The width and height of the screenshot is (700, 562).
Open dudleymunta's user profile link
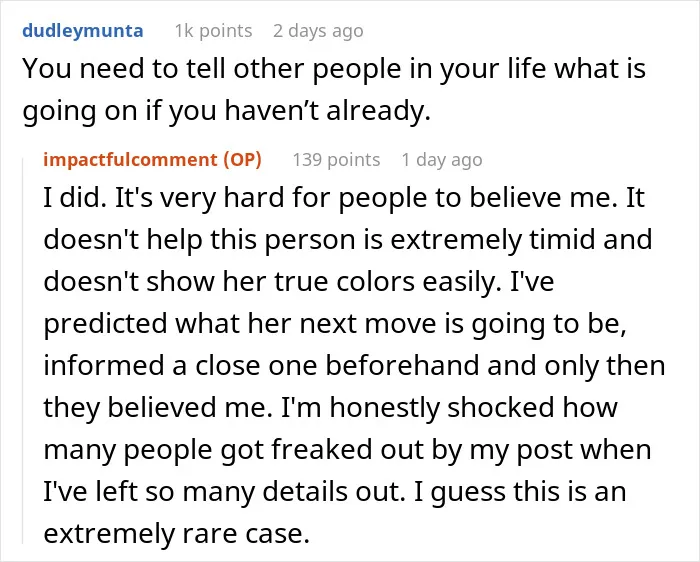(x=83, y=31)
